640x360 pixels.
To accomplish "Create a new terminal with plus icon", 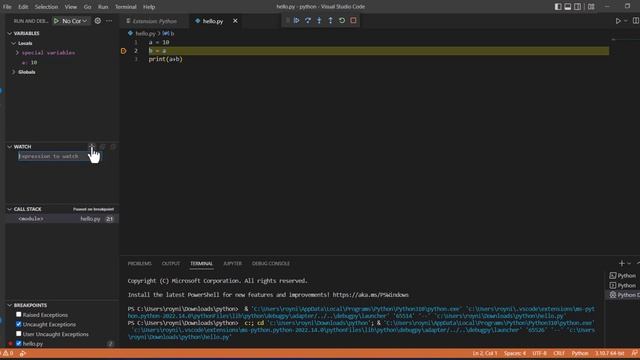I will (x=622, y=264).
